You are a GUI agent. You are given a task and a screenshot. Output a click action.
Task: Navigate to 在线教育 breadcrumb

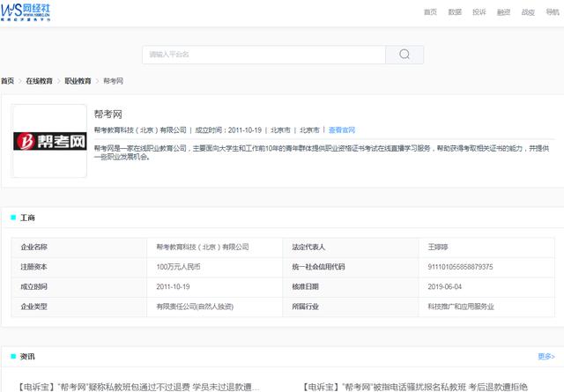point(39,80)
